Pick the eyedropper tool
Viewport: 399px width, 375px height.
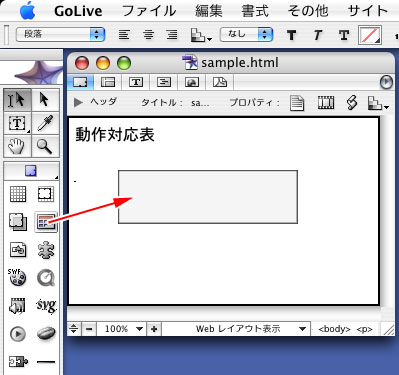click(x=44, y=123)
